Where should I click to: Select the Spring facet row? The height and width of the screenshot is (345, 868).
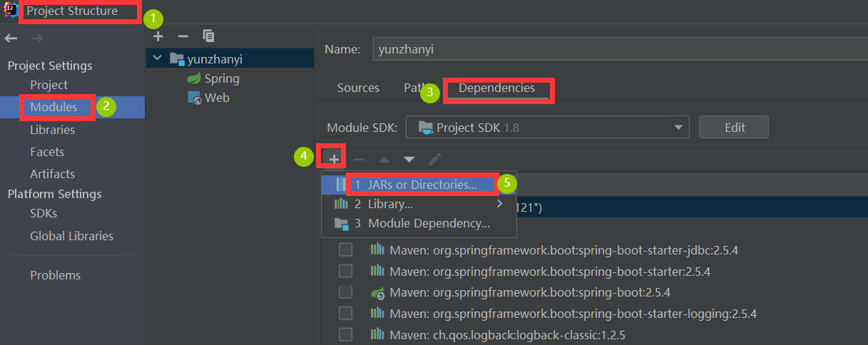(x=230, y=78)
